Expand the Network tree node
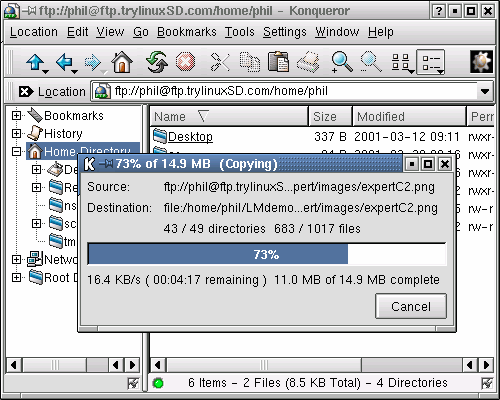 tap(16, 259)
